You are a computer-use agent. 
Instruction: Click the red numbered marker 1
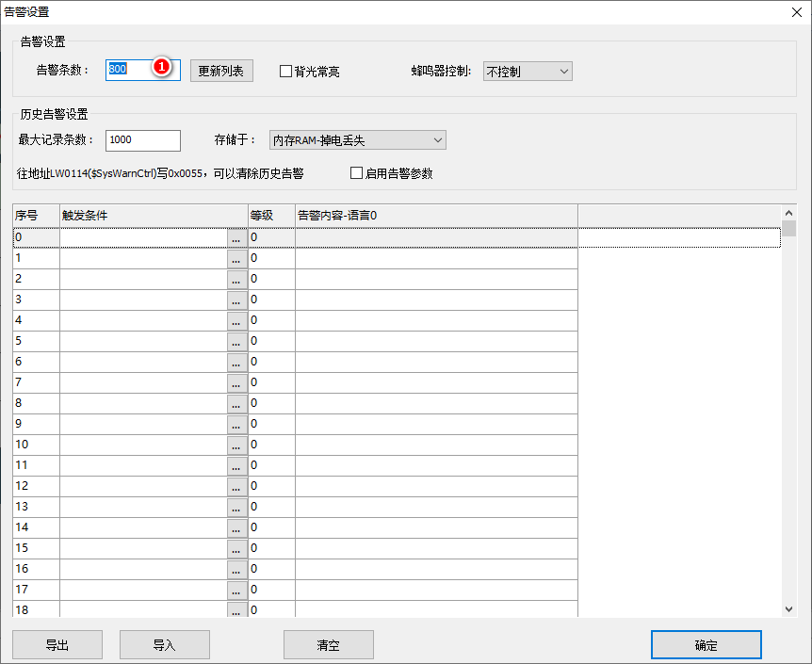pyautogui.click(x=161, y=68)
